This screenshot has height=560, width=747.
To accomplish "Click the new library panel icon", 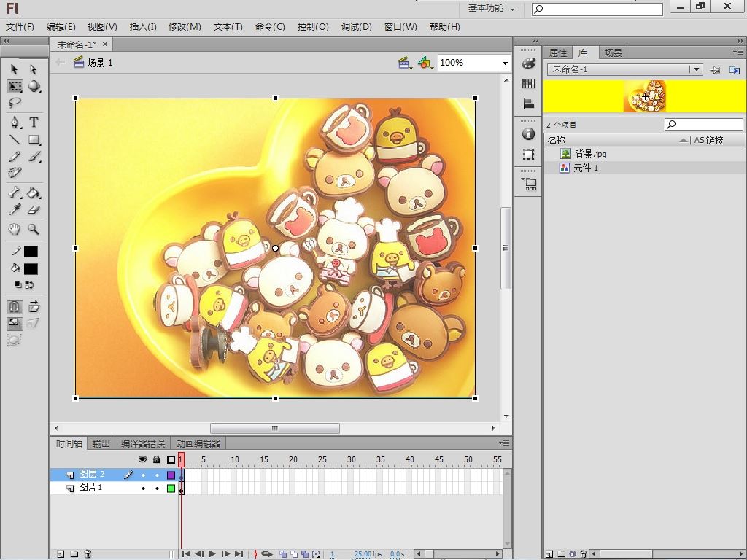I will (735, 70).
